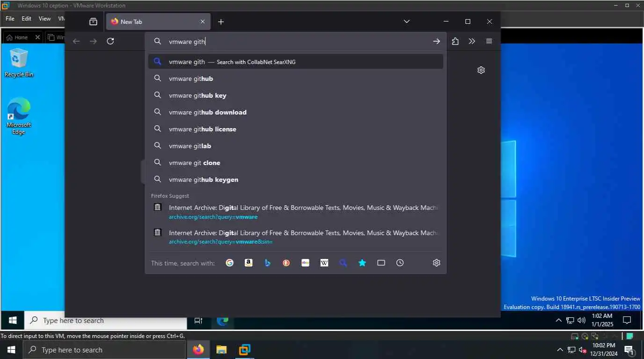Close the New Tab tab
The height and width of the screenshot is (359, 644).
(x=203, y=22)
